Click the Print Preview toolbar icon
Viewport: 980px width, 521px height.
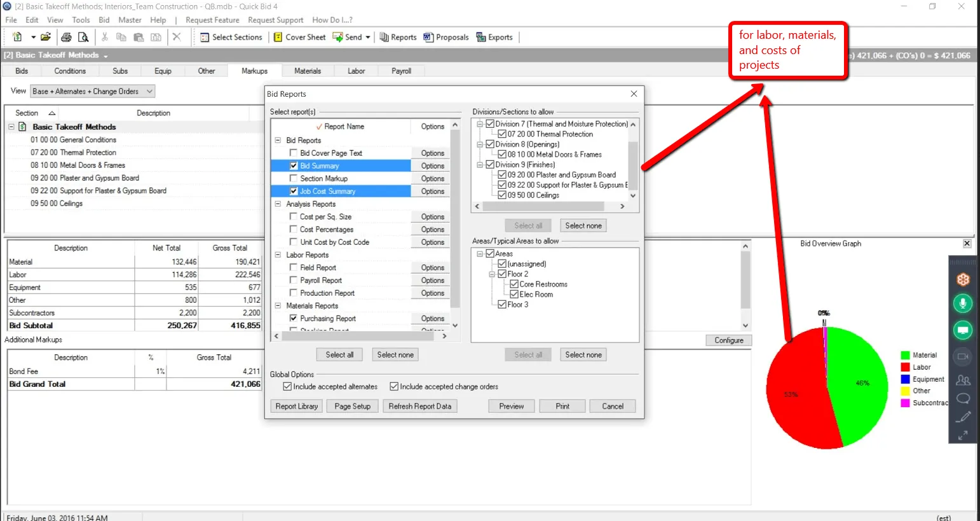(x=83, y=37)
